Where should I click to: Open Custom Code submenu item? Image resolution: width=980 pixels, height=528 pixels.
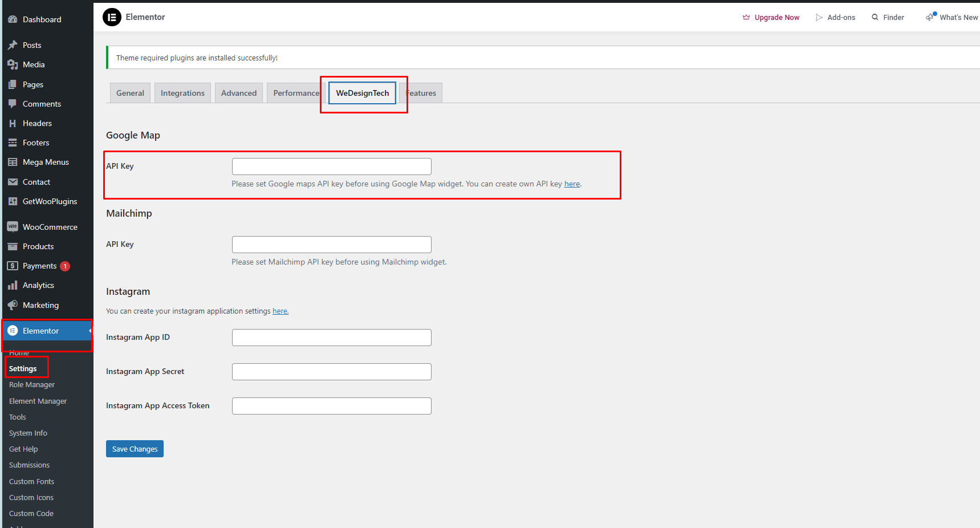click(x=31, y=513)
